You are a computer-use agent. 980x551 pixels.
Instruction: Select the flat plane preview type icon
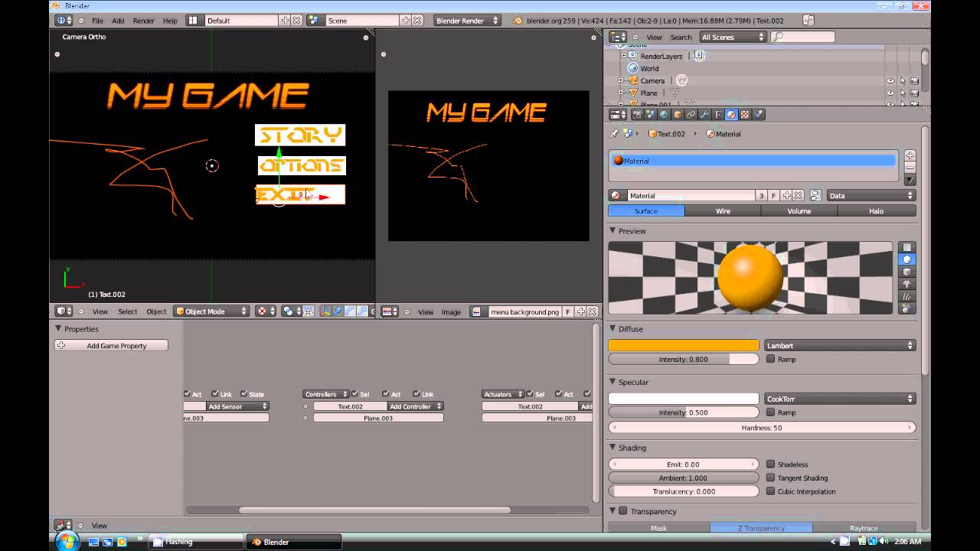click(x=907, y=247)
